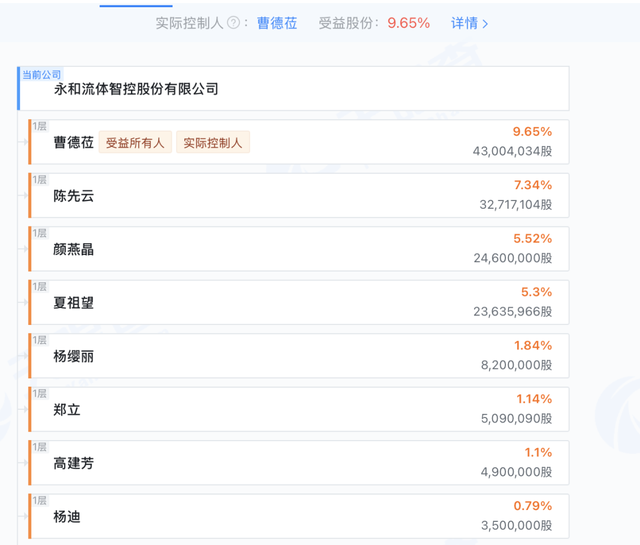Image resolution: width=640 pixels, height=545 pixels.
Task: Click the 1层 level marker on 郑立 row
Action: [40, 394]
